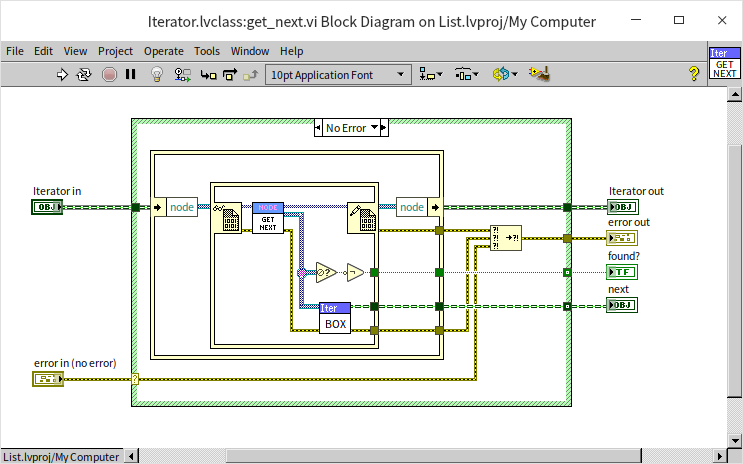
Task: Click the next case arrow on the case structure
Action: coord(385,128)
